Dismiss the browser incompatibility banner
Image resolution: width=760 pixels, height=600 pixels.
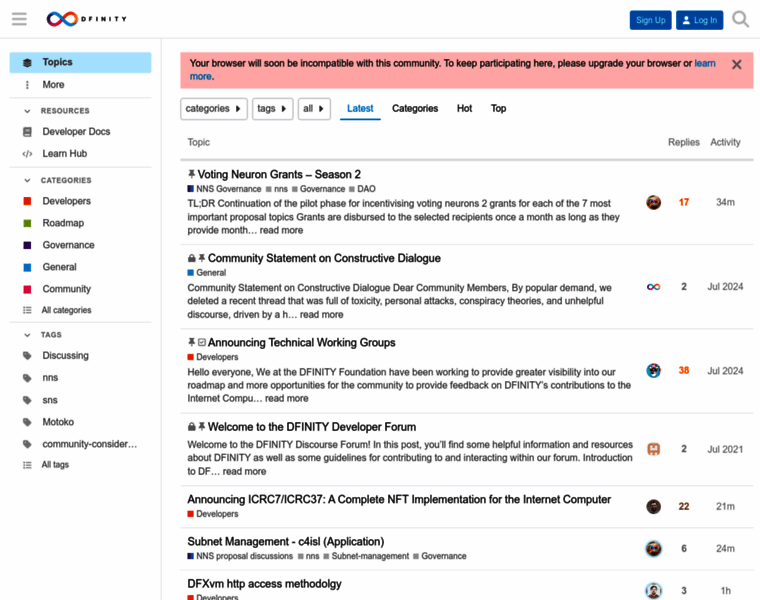coord(736,64)
